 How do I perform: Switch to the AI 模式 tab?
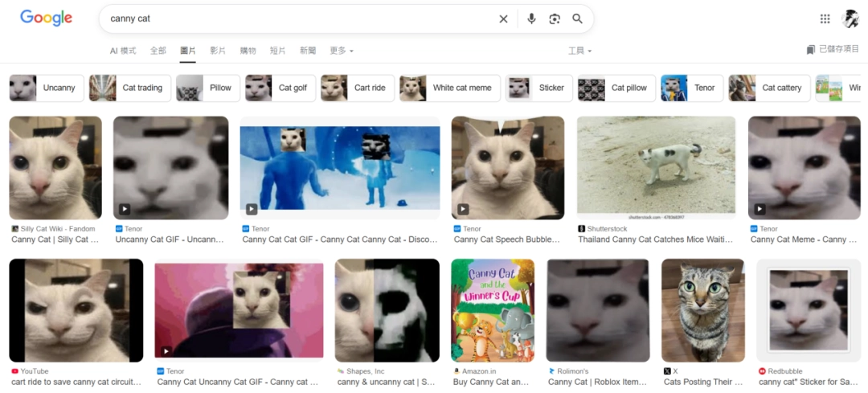coord(123,51)
